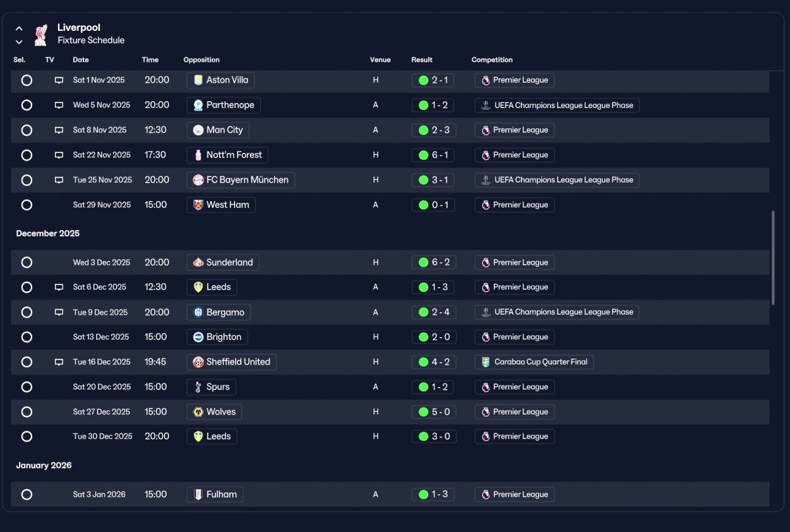Click the TV icon for Bergamo fixture
The height and width of the screenshot is (532, 790).
(59, 312)
